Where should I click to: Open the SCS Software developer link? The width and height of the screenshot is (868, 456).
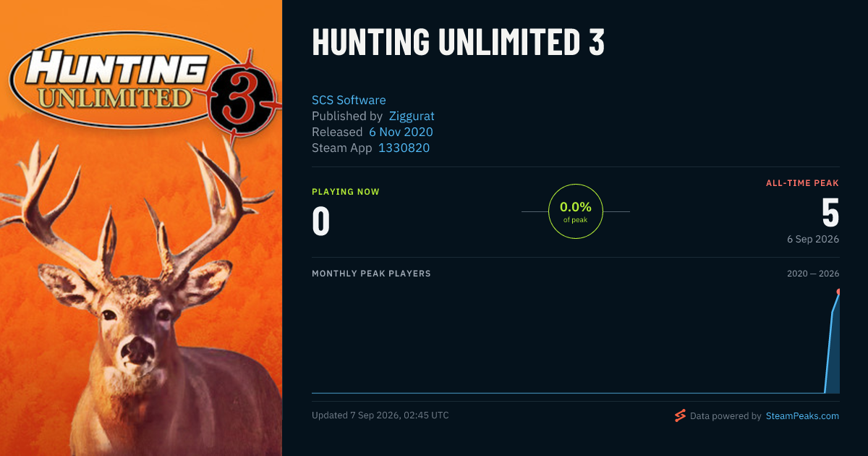349,100
